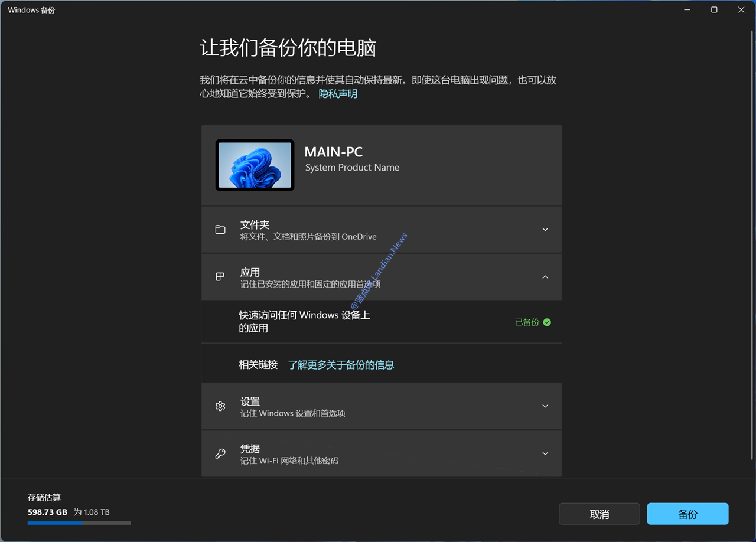The height and width of the screenshot is (542, 756).
Task: Expand the 文件夹 section chevron
Action: tap(545, 230)
